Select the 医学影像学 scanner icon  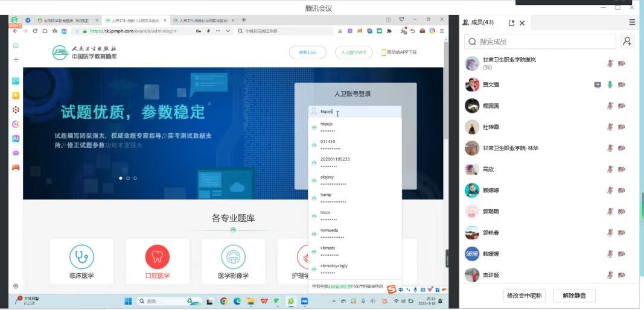(233, 257)
